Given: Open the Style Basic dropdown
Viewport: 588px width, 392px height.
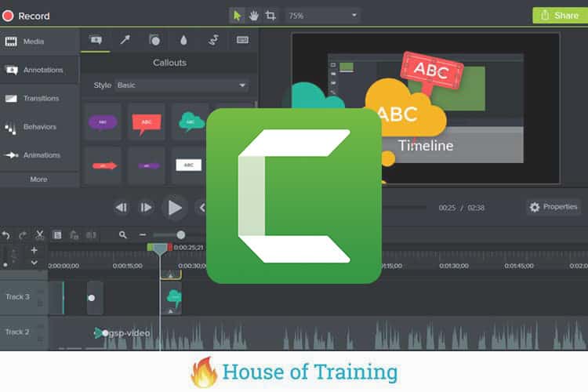Looking at the screenshot, I should tap(182, 85).
